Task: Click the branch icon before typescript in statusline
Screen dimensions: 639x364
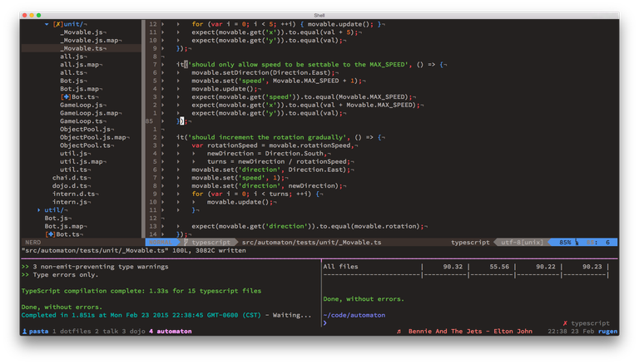Action: coord(186,243)
